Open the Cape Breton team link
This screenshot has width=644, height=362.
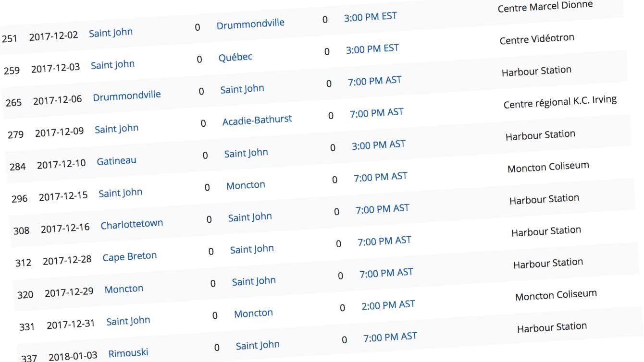[x=130, y=257]
